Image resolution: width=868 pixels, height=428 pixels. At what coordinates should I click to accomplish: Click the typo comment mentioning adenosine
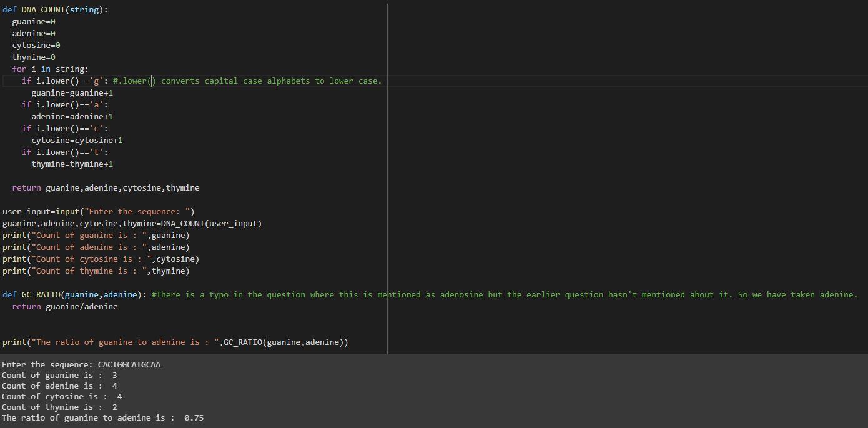(504, 295)
